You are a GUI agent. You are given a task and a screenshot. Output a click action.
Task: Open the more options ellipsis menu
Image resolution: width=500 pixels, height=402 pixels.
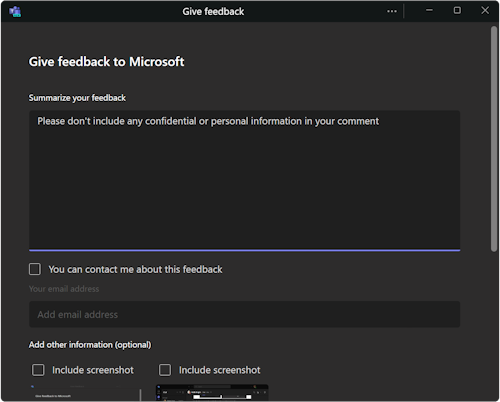coord(392,11)
